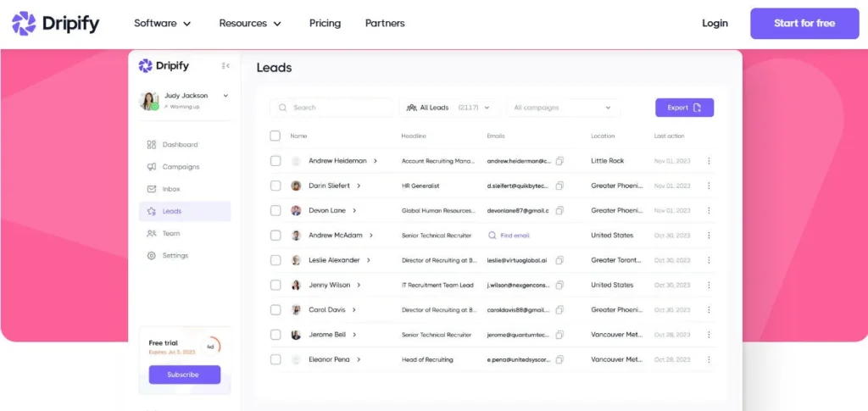Expand details chevron beside Darin Sliefert
Viewport: 868px width, 411px height.
(x=359, y=186)
